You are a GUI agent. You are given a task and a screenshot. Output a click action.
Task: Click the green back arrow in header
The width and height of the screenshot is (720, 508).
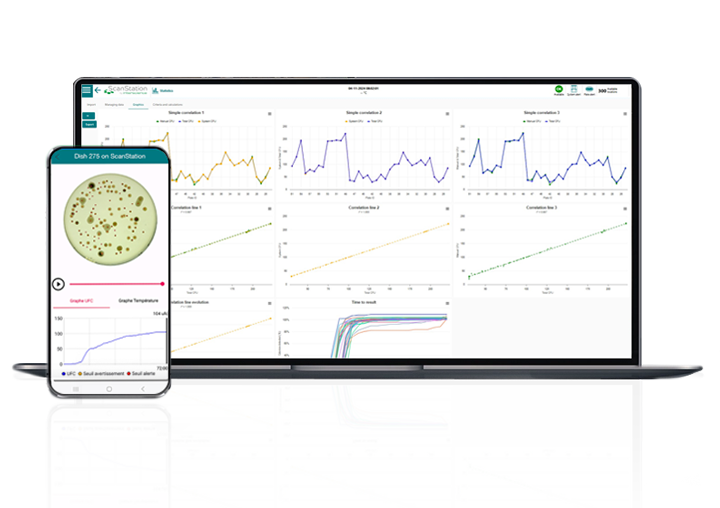coord(97,90)
